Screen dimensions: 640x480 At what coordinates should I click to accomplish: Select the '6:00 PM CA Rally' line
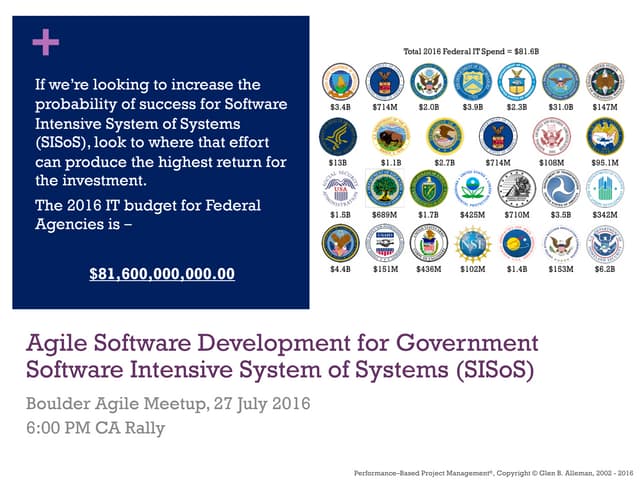pos(96,428)
